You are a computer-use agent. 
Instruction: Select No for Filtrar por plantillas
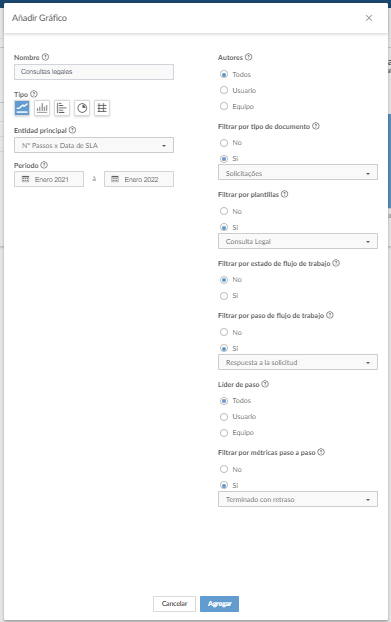point(224,211)
